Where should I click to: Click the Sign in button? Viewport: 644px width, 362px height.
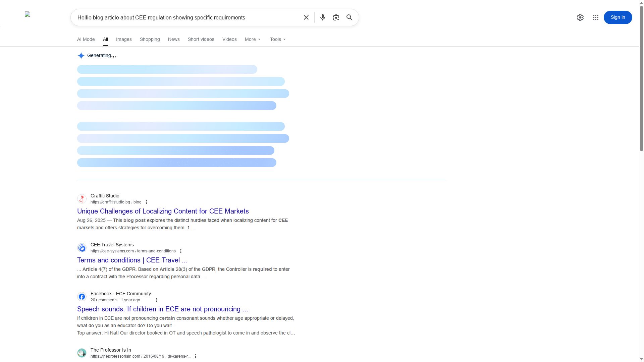pos(618,17)
